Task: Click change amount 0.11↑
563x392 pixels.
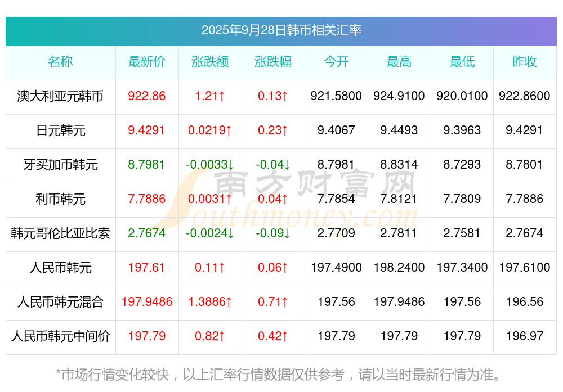Action: [209, 268]
